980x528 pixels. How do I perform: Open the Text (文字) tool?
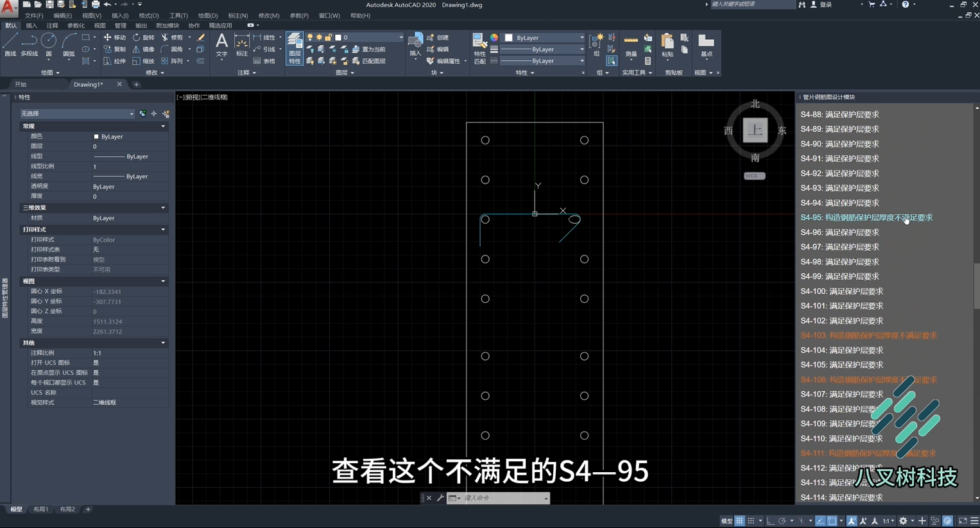coord(221,45)
